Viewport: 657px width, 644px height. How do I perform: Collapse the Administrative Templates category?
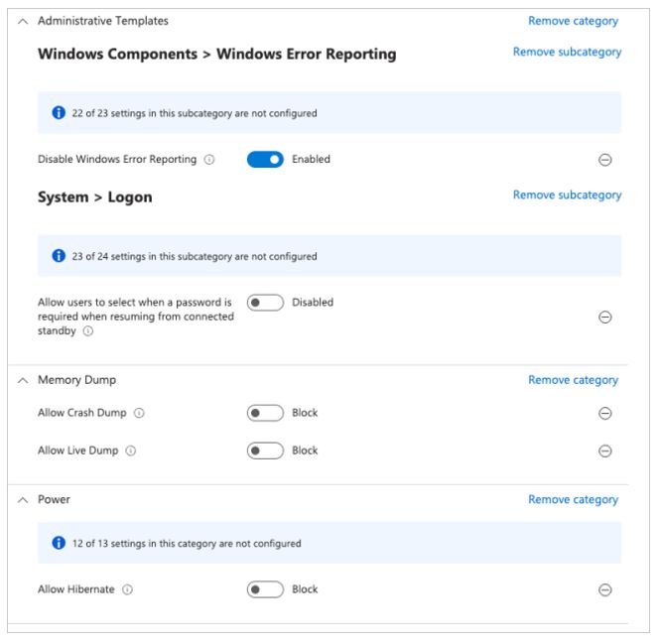point(23,21)
